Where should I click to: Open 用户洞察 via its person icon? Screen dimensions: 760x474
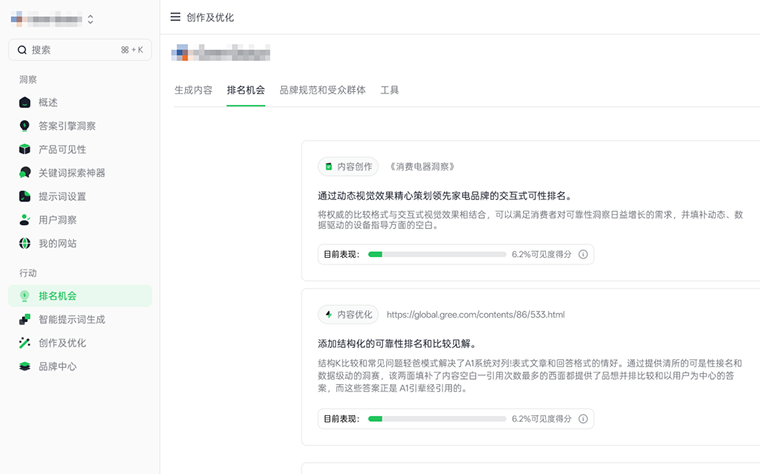[25, 220]
